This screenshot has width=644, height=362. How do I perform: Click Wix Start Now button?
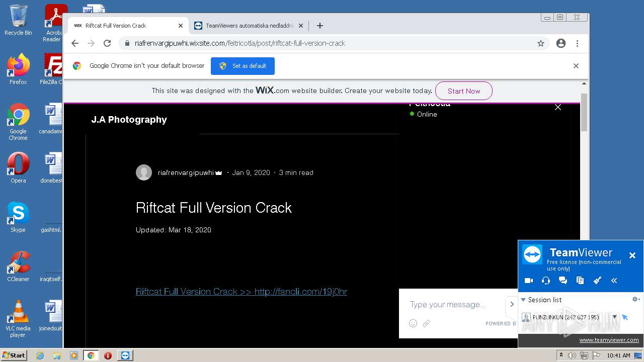click(x=463, y=91)
